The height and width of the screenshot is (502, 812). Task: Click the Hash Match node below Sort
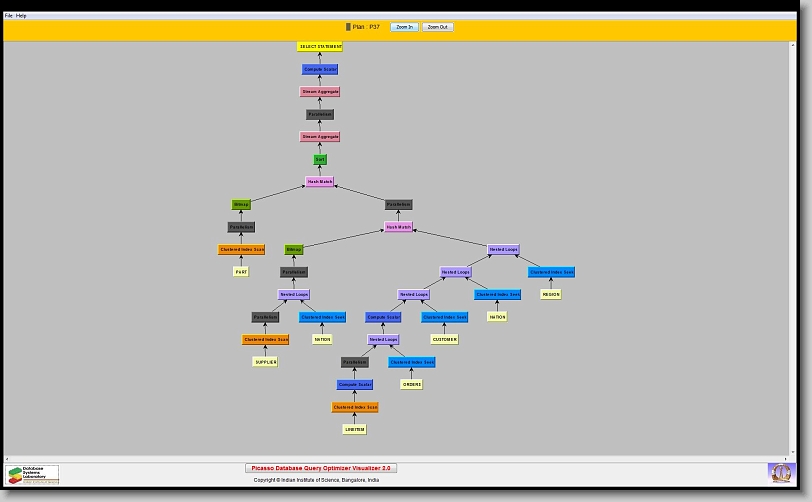[x=320, y=182]
